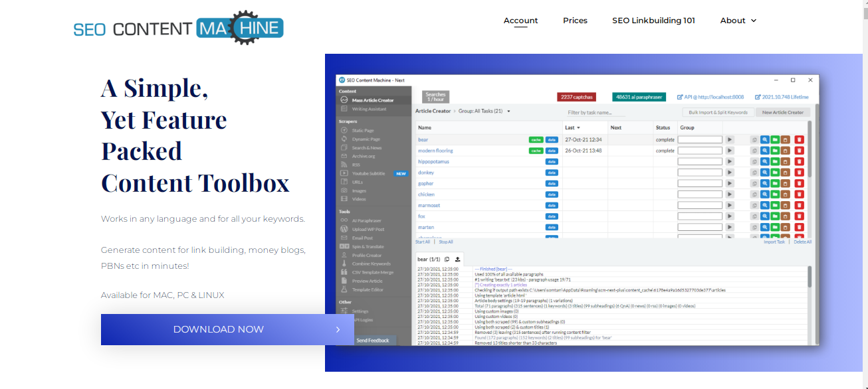
Task: Click the SEO Content Machine logo
Action: (178, 27)
